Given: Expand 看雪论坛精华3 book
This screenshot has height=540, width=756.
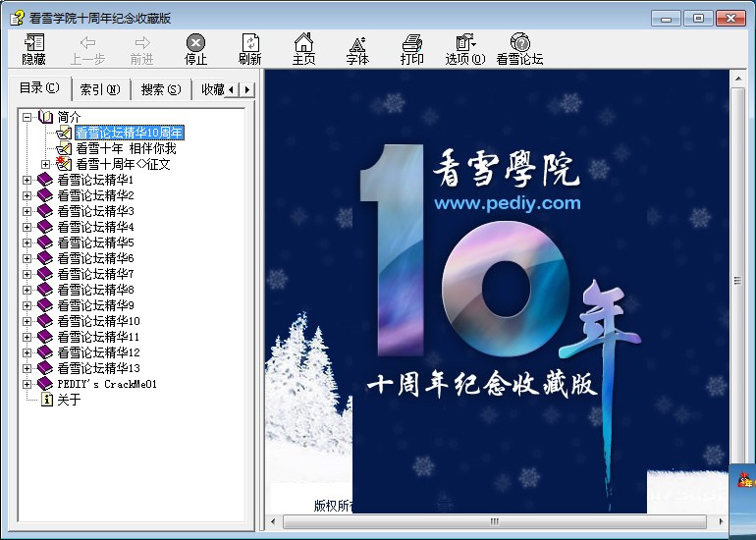Looking at the screenshot, I should (27, 211).
